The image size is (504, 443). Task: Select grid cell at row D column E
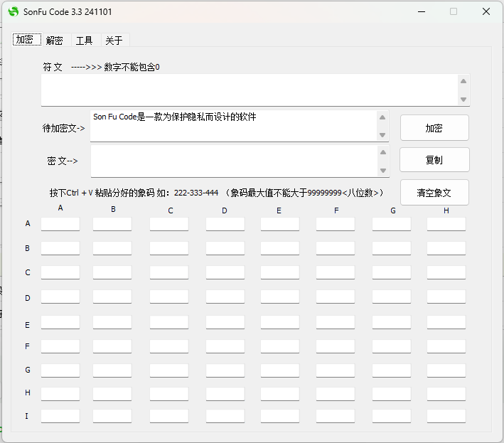pyautogui.click(x=279, y=297)
